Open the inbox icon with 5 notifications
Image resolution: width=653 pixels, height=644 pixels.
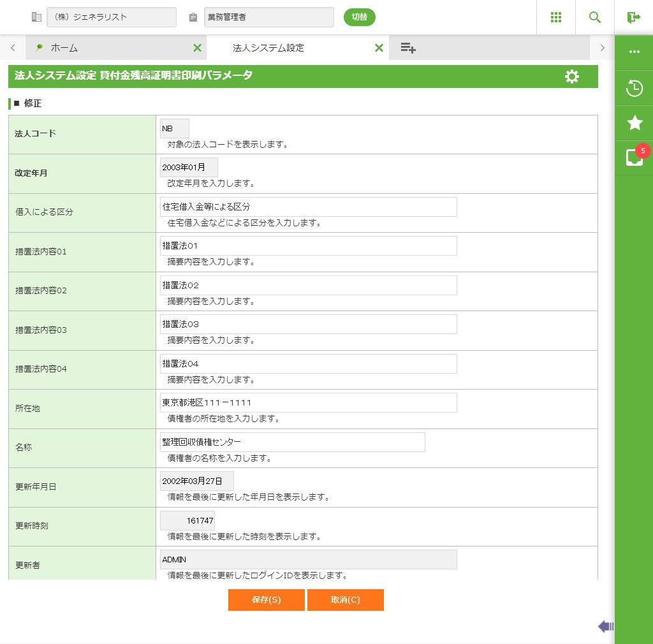click(x=634, y=157)
